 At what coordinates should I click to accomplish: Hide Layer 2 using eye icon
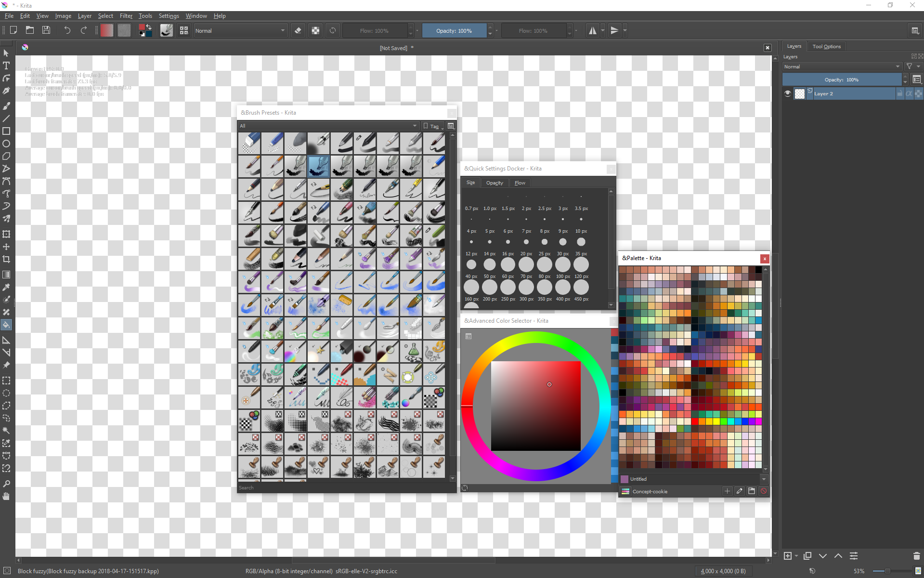[x=788, y=94]
